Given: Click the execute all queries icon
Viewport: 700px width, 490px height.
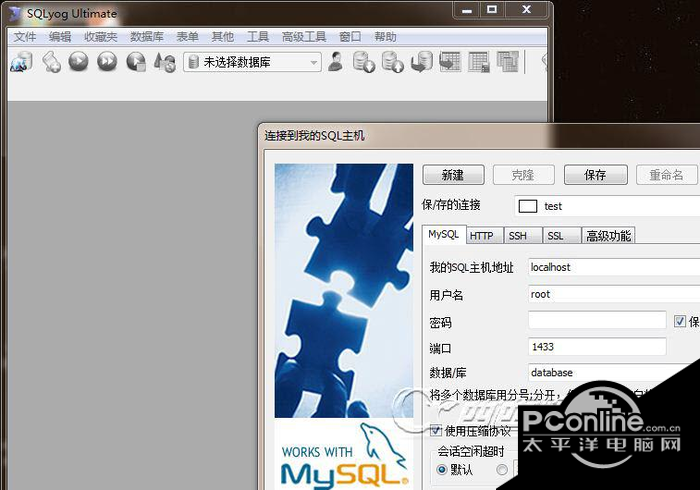Looking at the screenshot, I should pos(107,62).
